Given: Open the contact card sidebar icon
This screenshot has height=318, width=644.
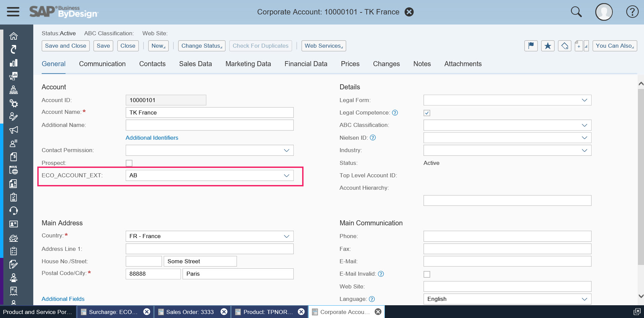Looking at the screenshot, I should (x=13, y=224).
